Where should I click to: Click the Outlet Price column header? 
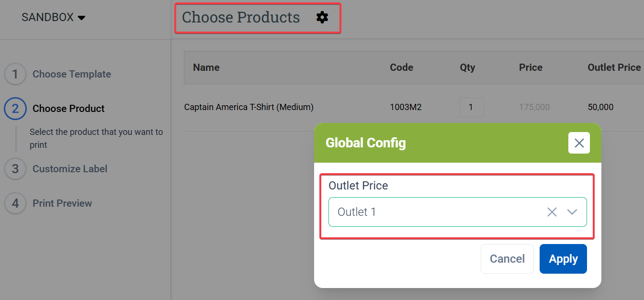tap(614, 67)
